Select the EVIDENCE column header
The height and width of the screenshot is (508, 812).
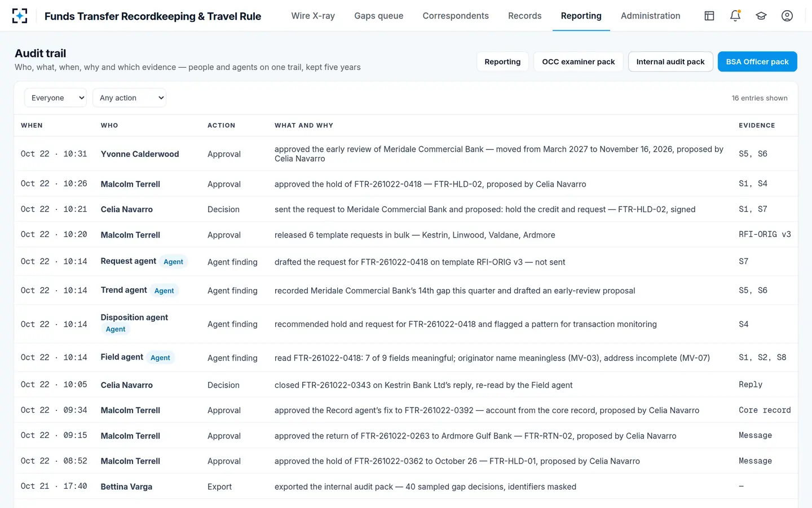click(x=757, y=125)
